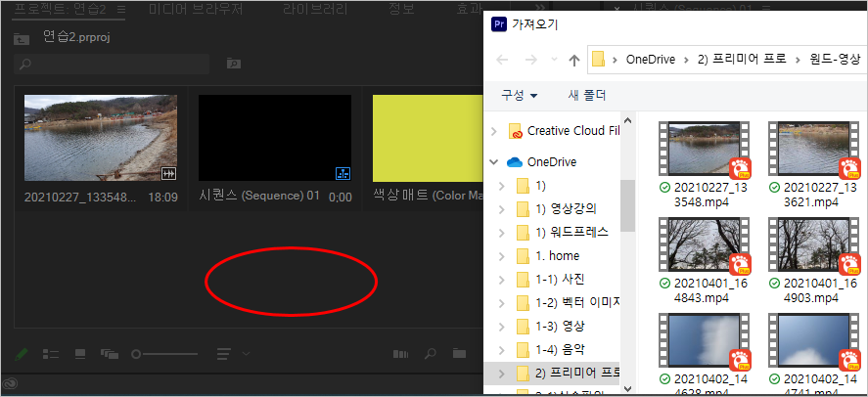Click the tree scrollbar down arrow
This screenshot has height=397, width=868.
pyautogui.click(x=627, y=388)
